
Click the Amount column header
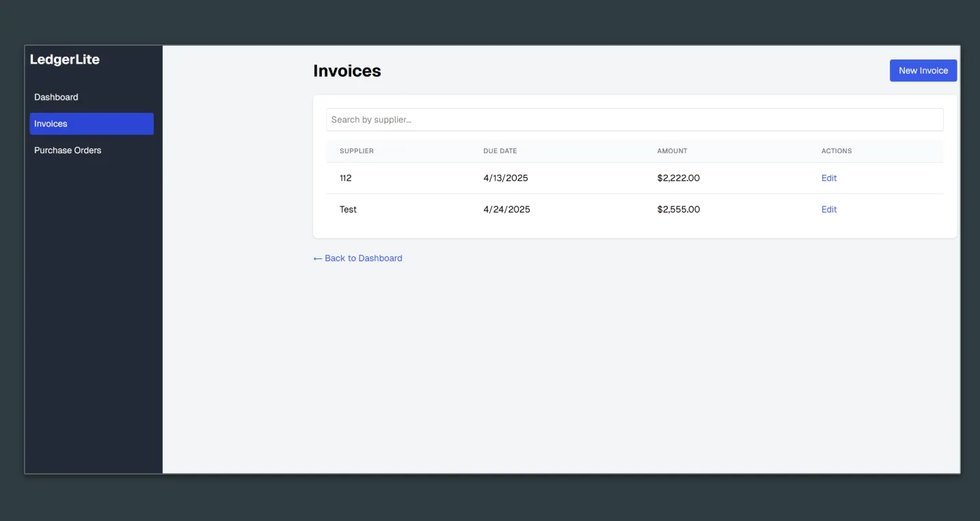672,151
